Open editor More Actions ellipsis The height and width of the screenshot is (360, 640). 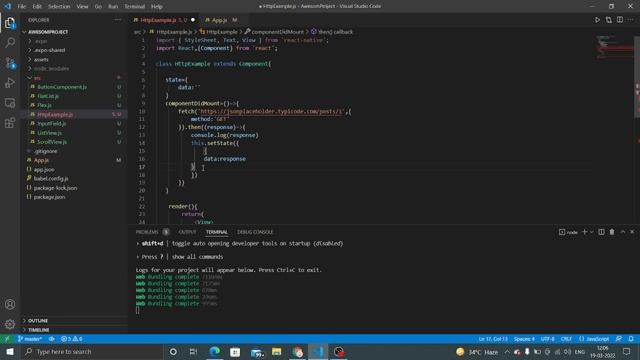[x=631, y=20]
